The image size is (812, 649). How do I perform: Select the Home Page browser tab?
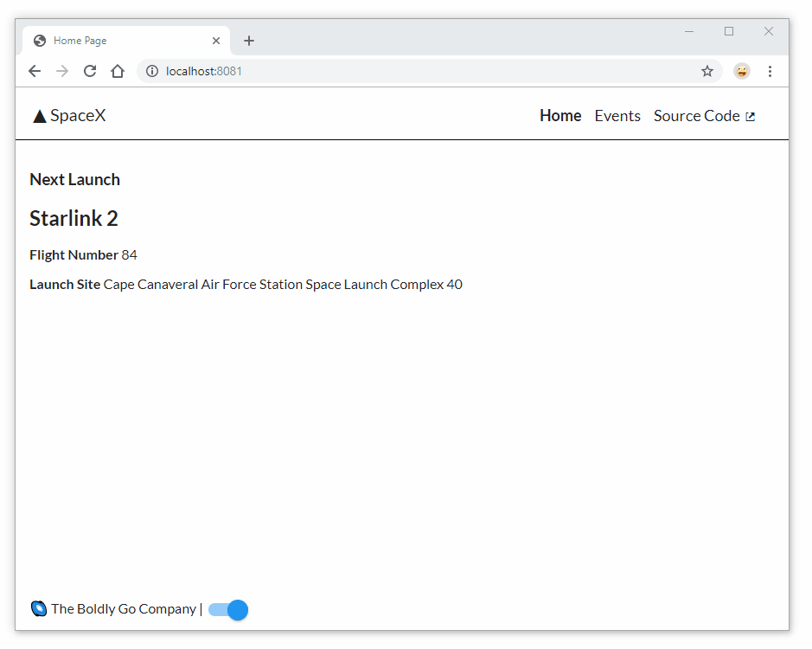point(126,41)
